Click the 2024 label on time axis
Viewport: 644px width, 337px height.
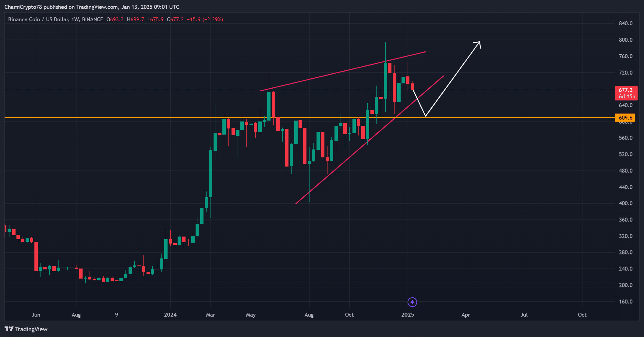[x=170, y=315]
